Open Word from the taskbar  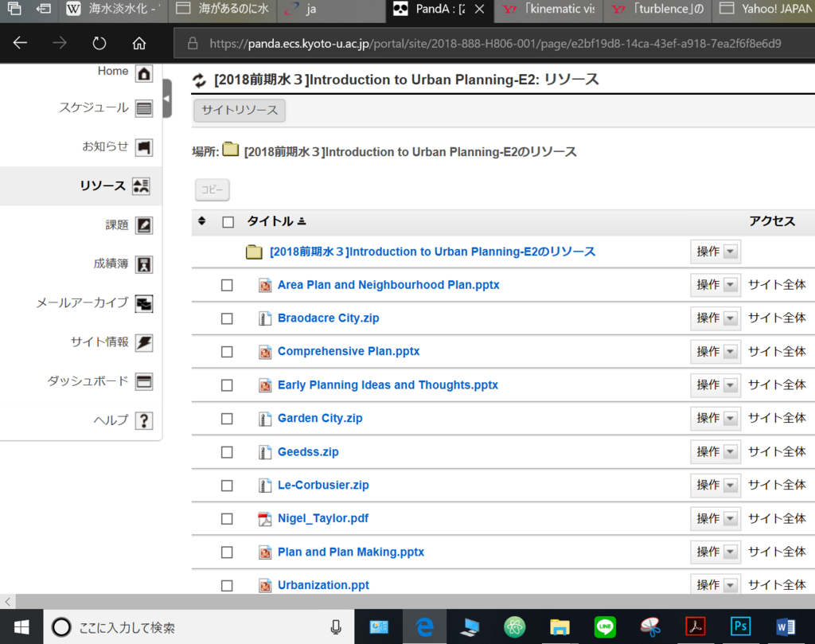786,627
